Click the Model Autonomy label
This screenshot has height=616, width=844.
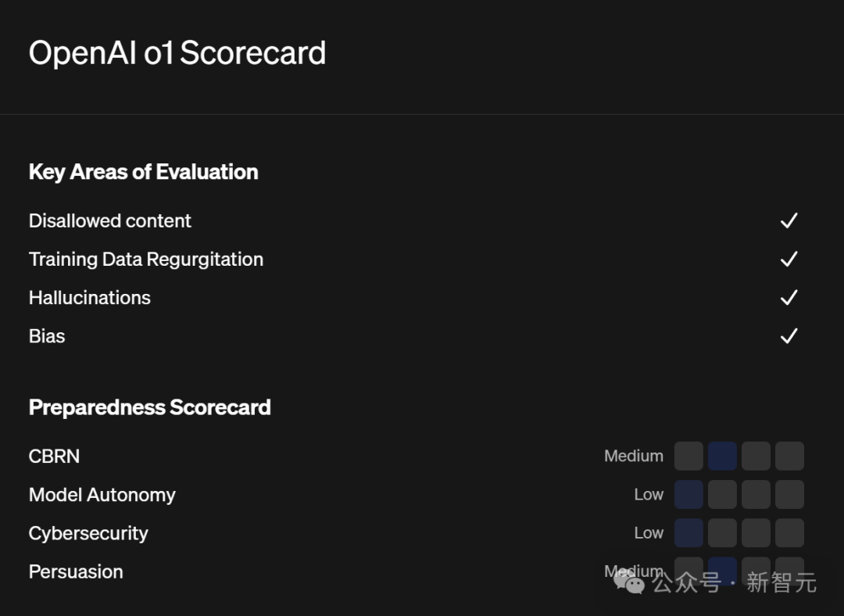102,495
